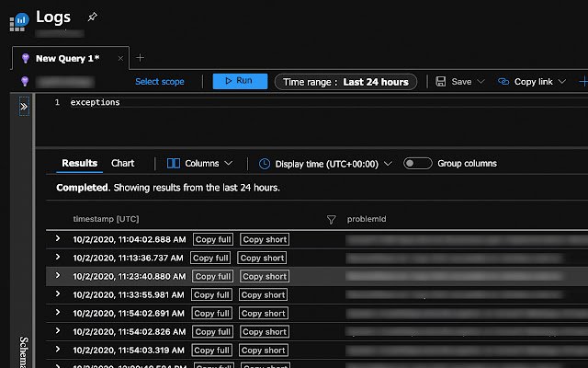The image size is (588, 368).
Task: Select timestamp 10/2/2020, 11:33:55.981 AM
Action: coord(129,294)
